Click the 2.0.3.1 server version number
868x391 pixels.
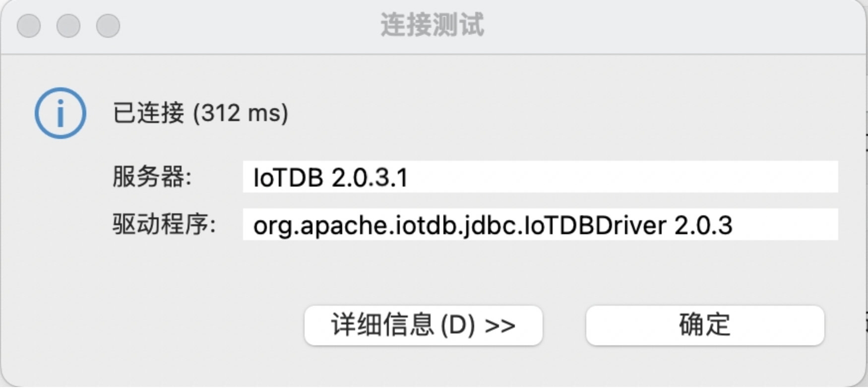click(370, 178)
